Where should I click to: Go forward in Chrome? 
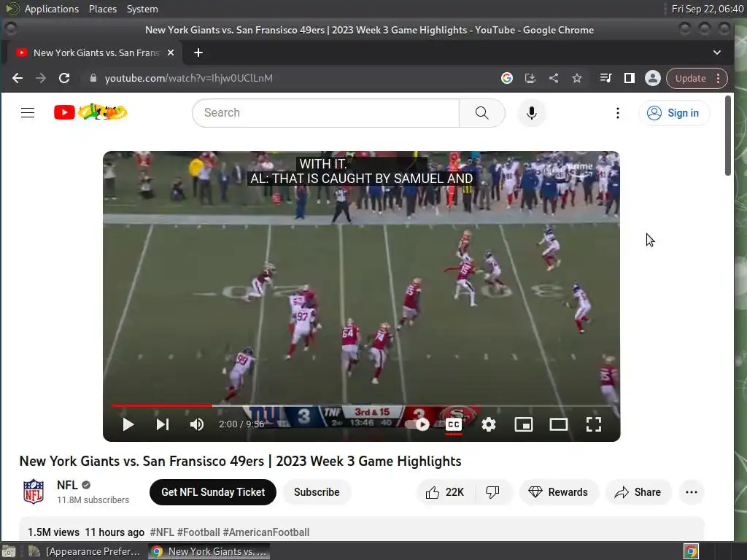point(41,78)
